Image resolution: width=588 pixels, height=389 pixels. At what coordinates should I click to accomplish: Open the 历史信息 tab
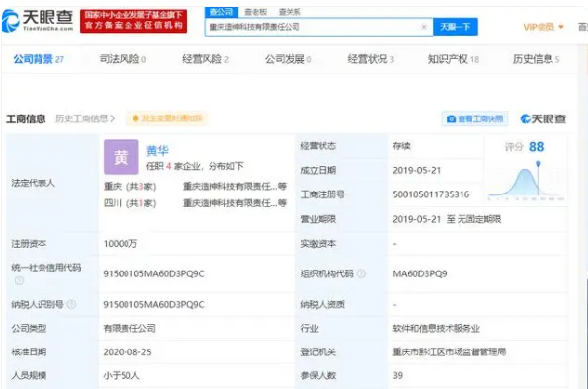(x=536, y=59)
